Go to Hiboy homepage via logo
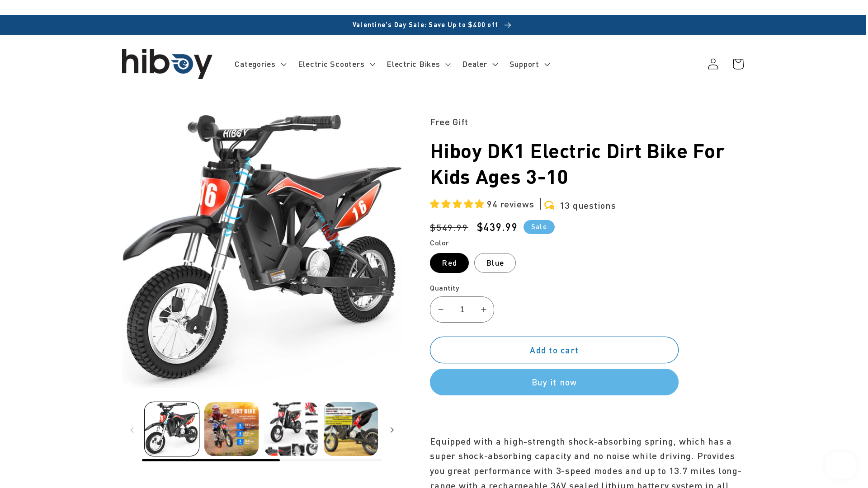 (x=167, y=64)
